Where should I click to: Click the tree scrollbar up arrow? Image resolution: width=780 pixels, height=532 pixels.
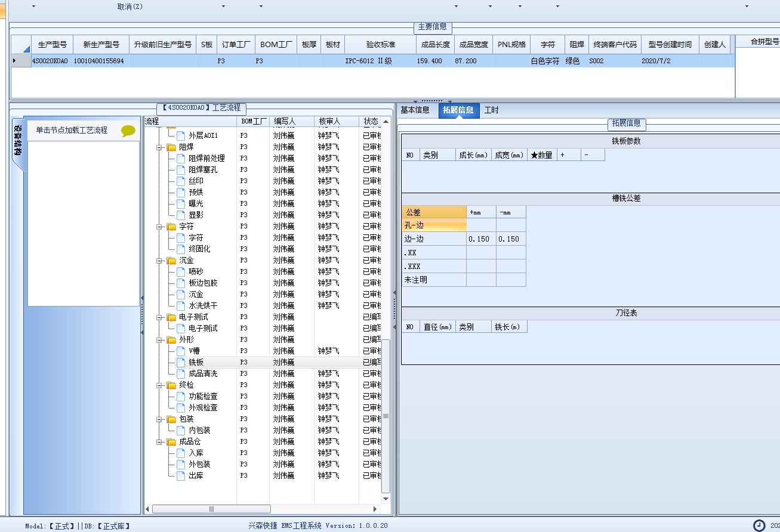386,122
